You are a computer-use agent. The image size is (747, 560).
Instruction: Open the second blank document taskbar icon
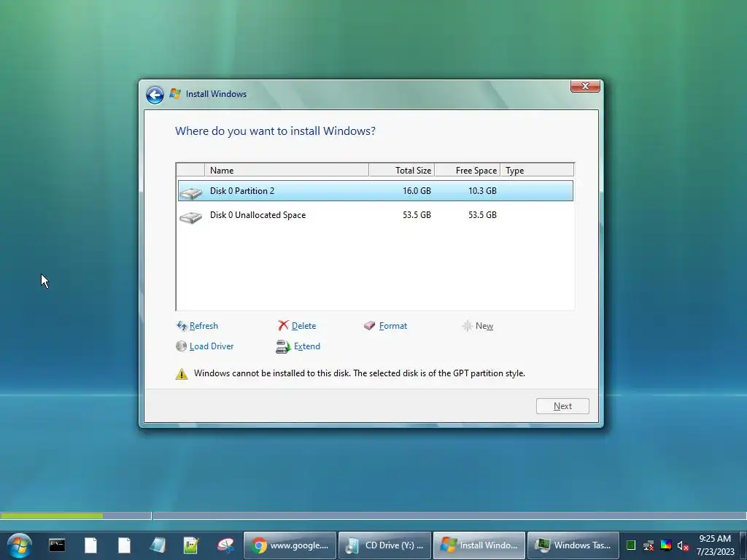pyautogui.click(x=124, y=545)
